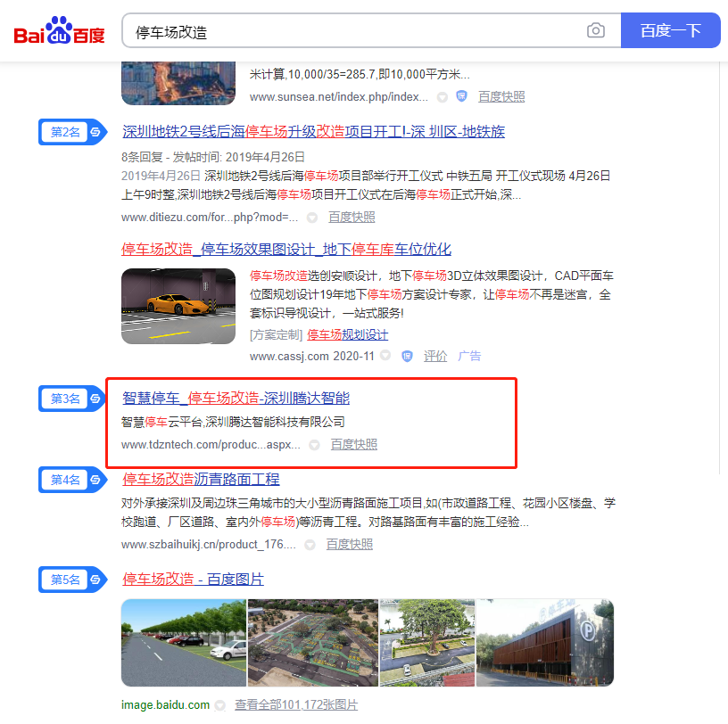Open 深圳地铁2号线后海停车场升级改造 result title
This screenshot has width=728, height=724.
click(313, 131)
